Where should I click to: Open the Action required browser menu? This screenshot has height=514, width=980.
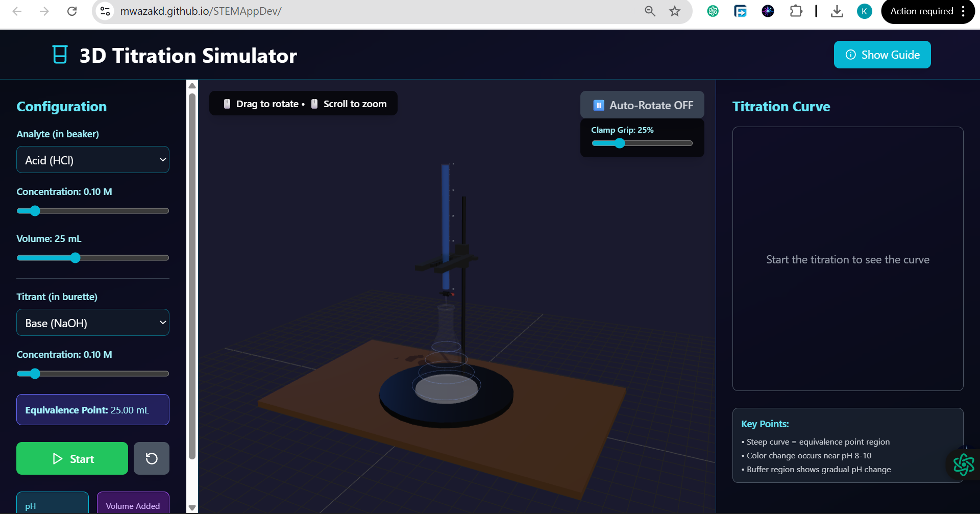[x=928, y=11]
